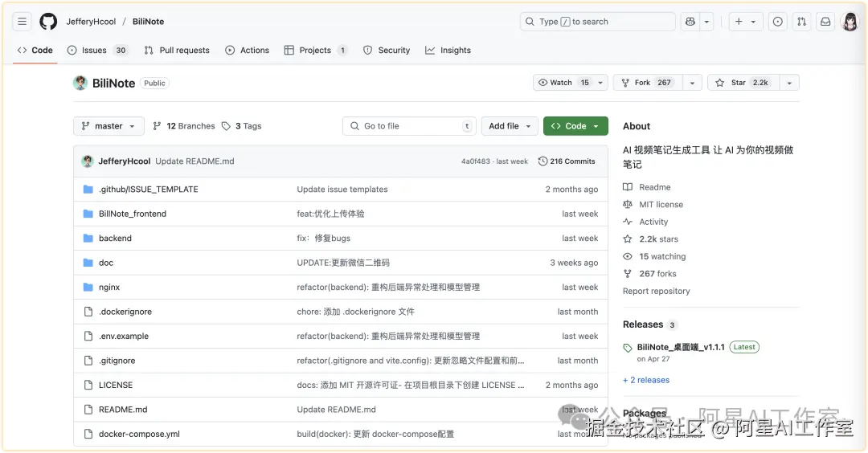
Task: Open the .env.example file
Action: click(124, 336)
